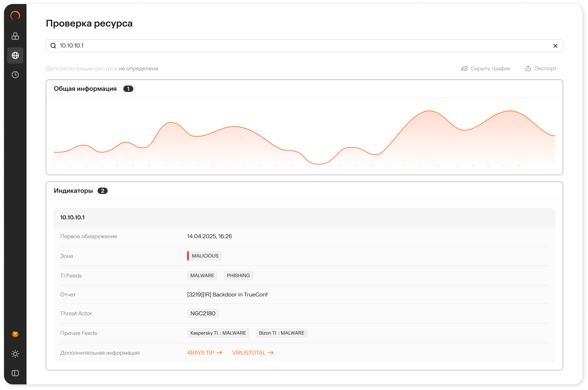Click the search input with 10.10.10.1
This screenshot has width=588, height=390.
[x=301, y=46]
